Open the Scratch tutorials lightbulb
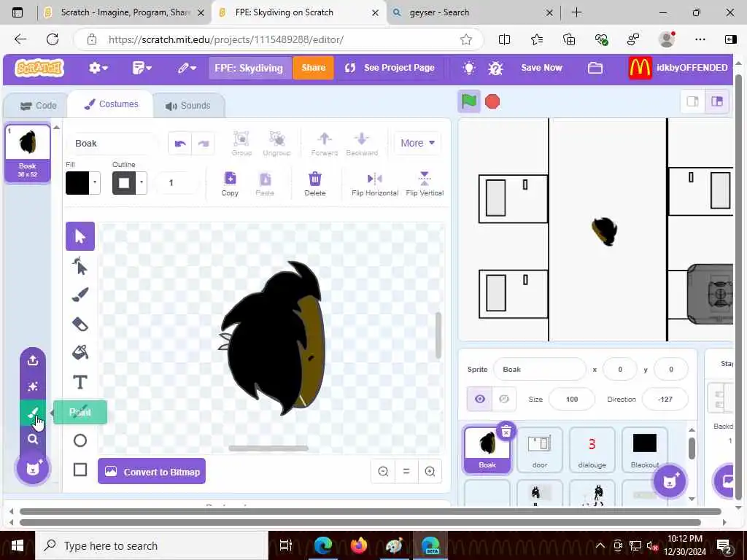Image resolution: width=747 pixels, height=560 pixels. pyautogui.click(x=469, y=68)
